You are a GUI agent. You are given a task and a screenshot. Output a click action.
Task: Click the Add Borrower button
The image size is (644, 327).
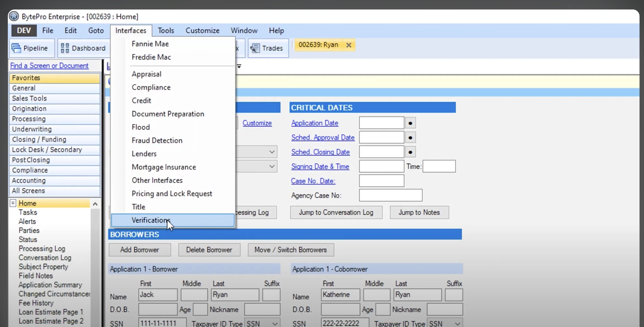tap(140, 250)
